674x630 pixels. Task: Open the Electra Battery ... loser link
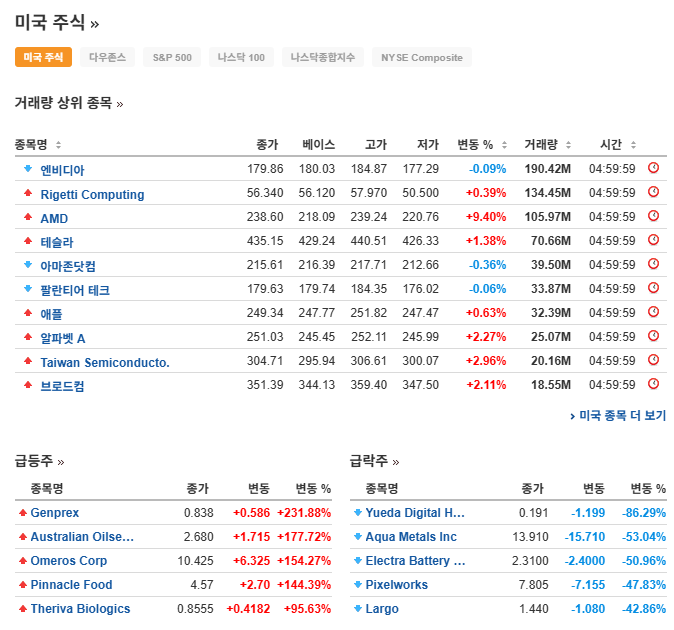(415, 561)
